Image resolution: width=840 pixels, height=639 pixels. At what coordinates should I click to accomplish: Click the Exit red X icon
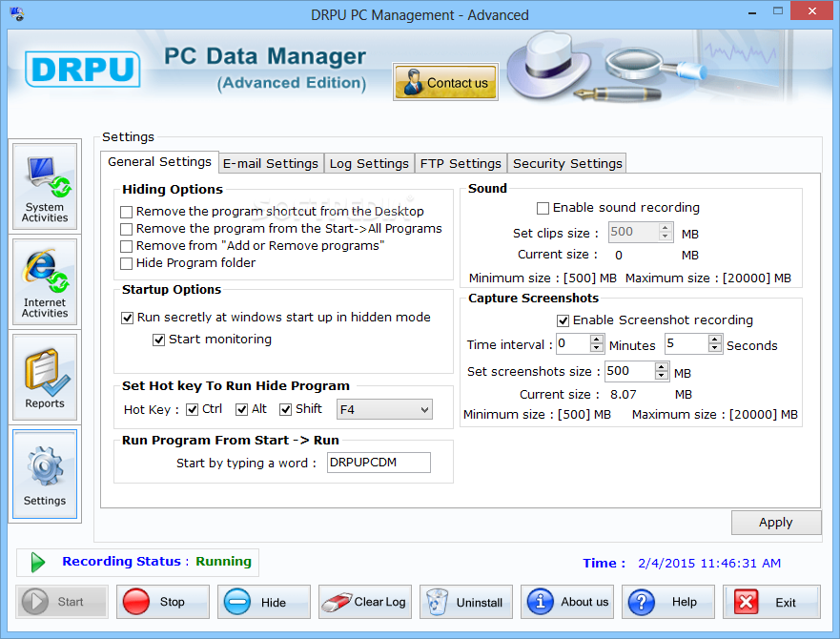pyautogui.click(x=746, y=602)
